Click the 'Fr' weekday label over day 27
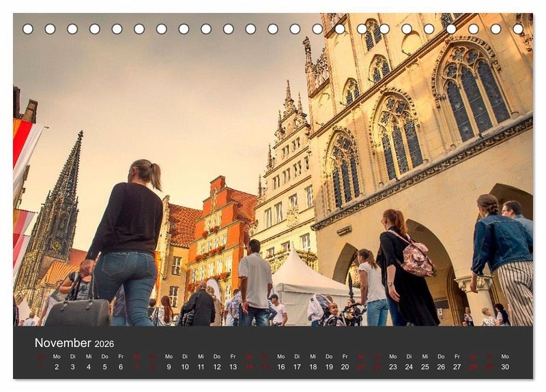The height and width of the screenshot is (392, 546). point(457,357)
